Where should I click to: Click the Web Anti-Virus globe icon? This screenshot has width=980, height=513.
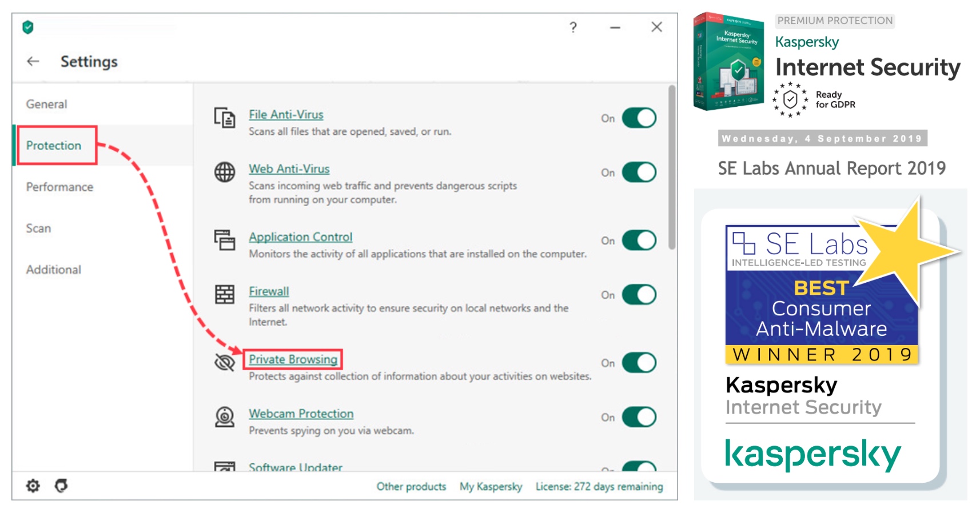coord(225,172)
